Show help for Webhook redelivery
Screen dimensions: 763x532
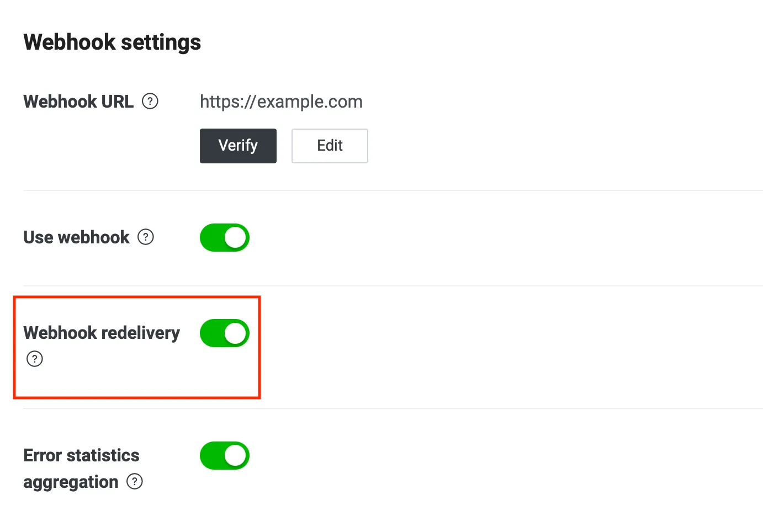tap(35, 359)
